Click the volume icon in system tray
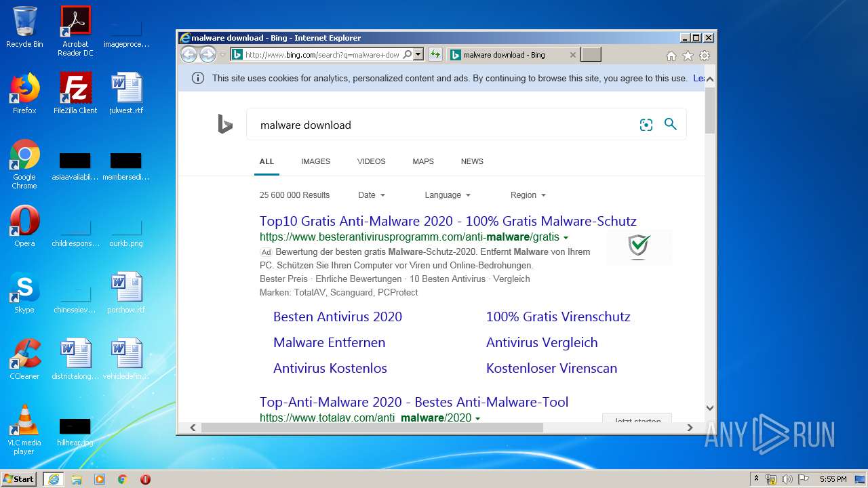868x488 pixels. point(787,479)
